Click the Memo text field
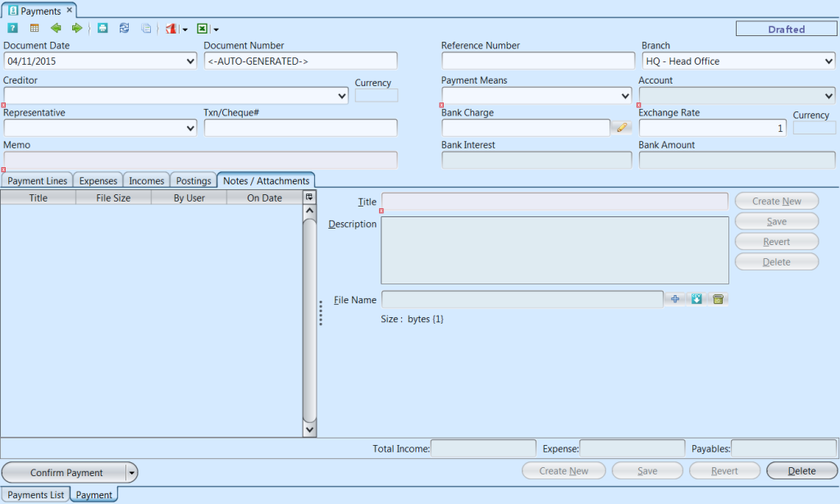This screenshot has height=504, width=840. pyautogui.click(x=200, y=160)
